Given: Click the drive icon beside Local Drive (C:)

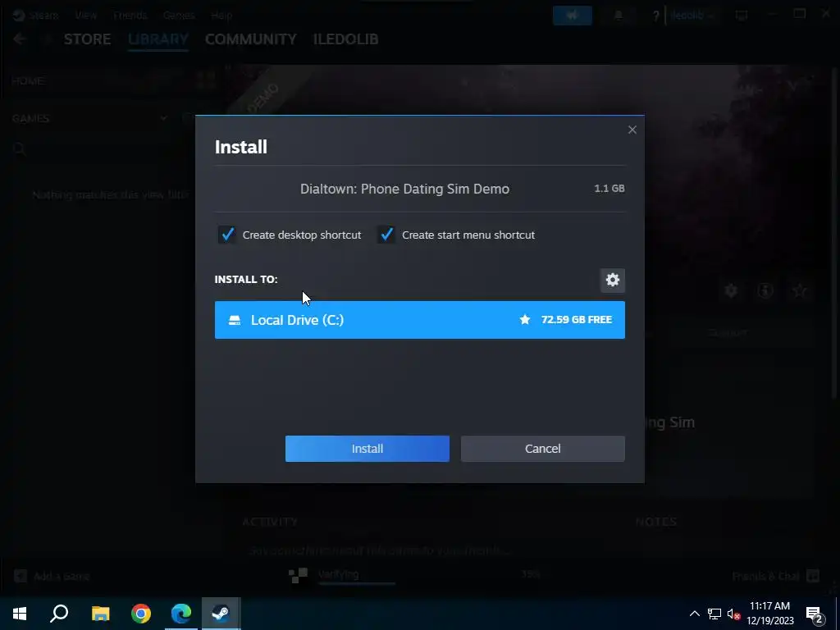Looking at the screenshot, I should [x=235, y=321].
